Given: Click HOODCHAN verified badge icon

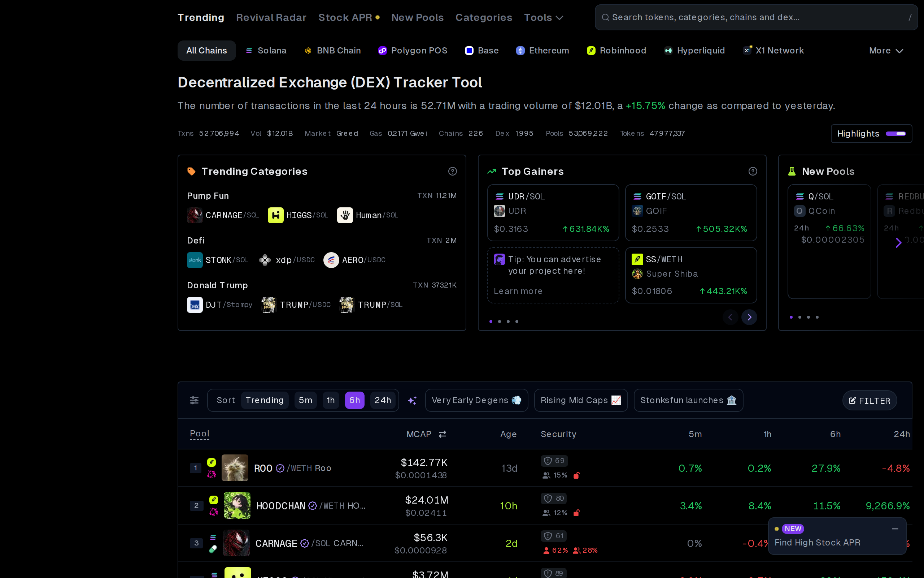Looking at the screenshot, I should (312, 506).
